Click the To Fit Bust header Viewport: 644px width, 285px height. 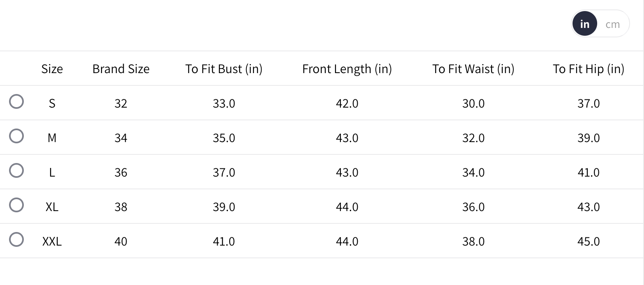(x=224, y=69)
